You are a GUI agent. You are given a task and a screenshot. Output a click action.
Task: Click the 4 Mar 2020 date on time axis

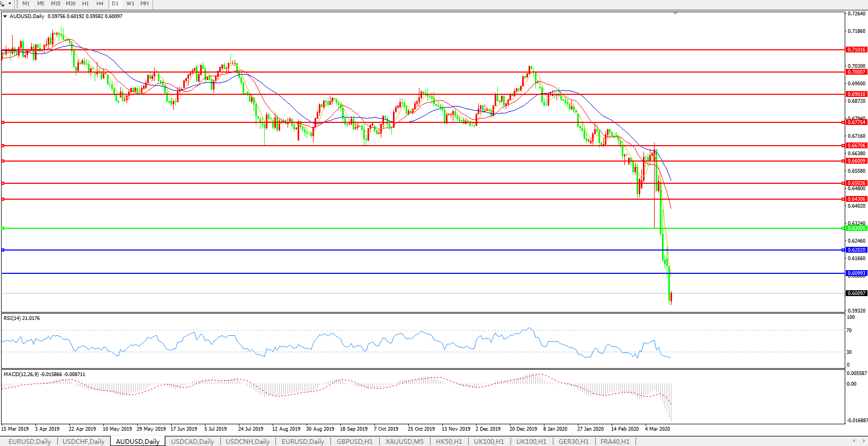657,429
